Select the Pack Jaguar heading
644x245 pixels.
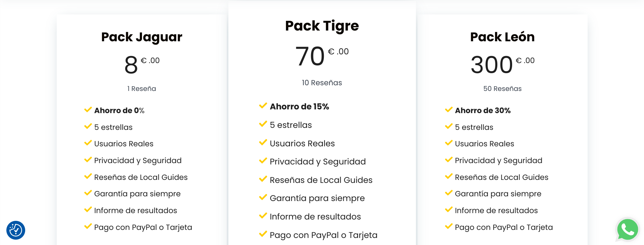click(142, 37)
